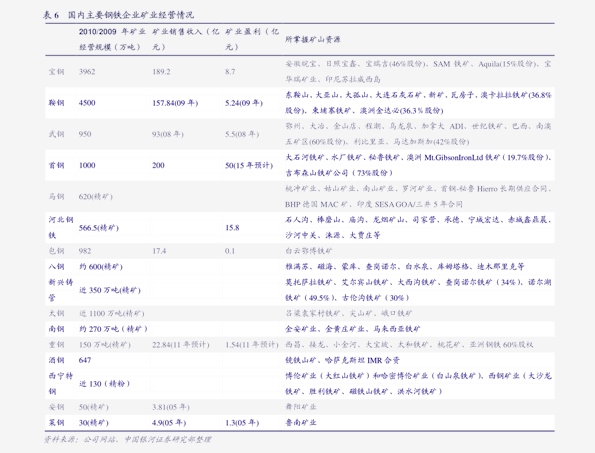Click the resource text '白云鄂博铁矿'
Viewport: 595px width, 453px height.
pos(309,251)
